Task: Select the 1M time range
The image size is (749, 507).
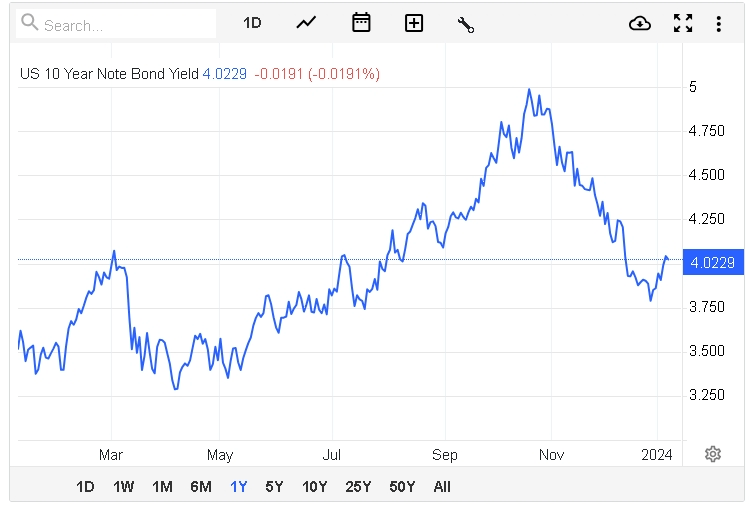Action: pos(162,487)
